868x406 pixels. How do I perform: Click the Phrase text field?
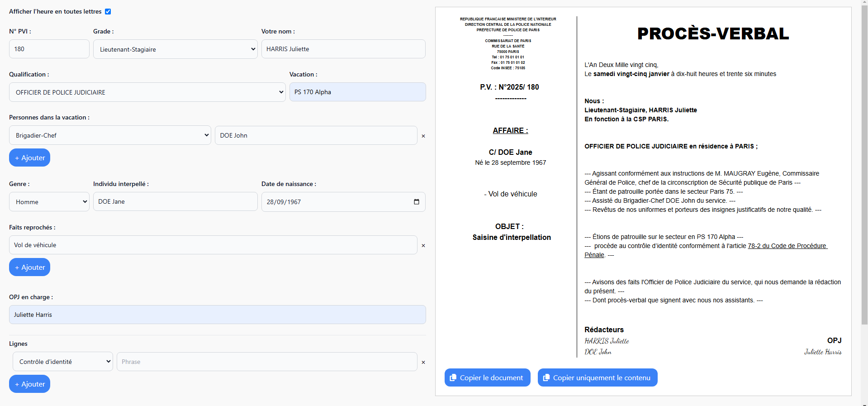267,362
